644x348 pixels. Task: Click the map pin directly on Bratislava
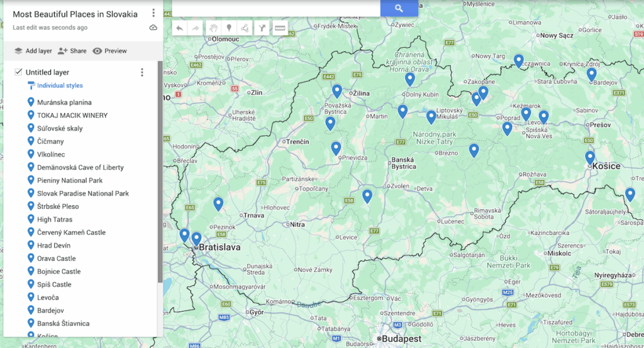196,239
